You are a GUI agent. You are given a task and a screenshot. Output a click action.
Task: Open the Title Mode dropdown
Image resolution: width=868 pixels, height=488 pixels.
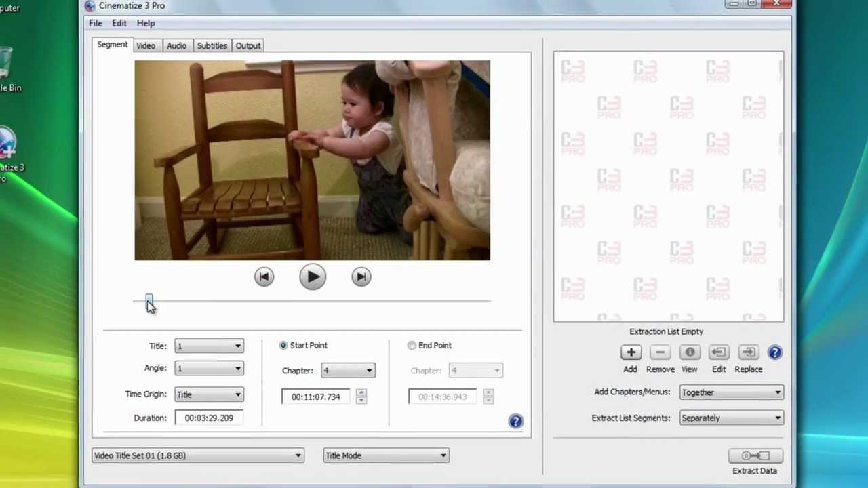(386, 455)
